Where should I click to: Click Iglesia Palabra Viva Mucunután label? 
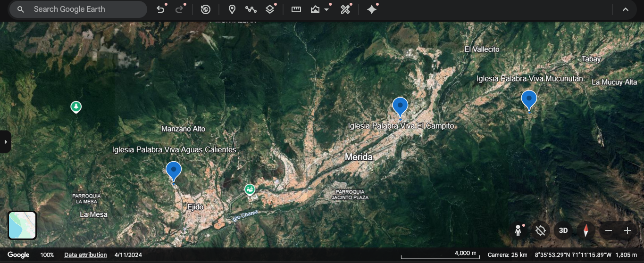pos(530,79)
